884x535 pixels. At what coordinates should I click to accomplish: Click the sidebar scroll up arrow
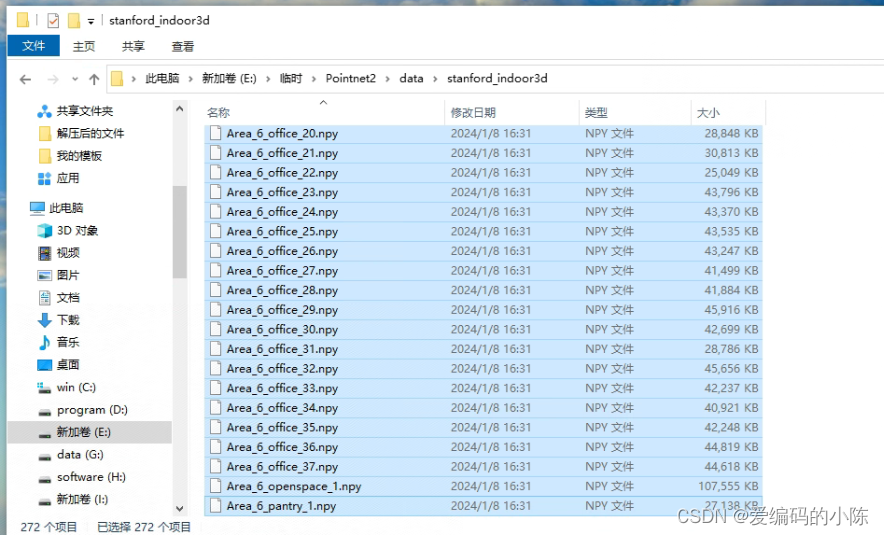[180, 109]
